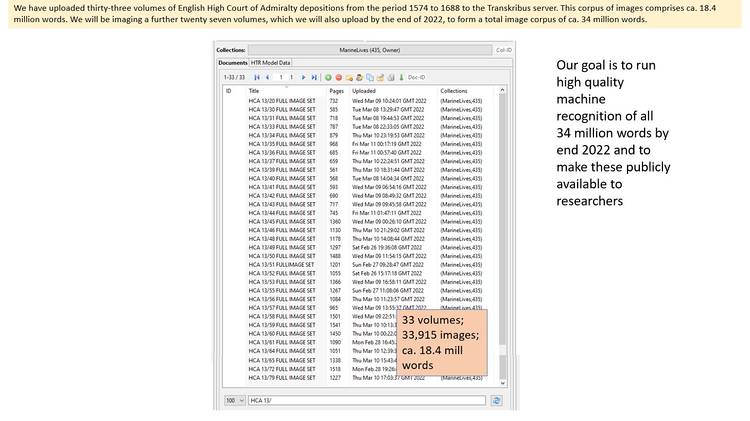The width and height of the screenshot is (750, 421).
Task: Click the duplicate document icon
Action: click(x=369, y=77)
